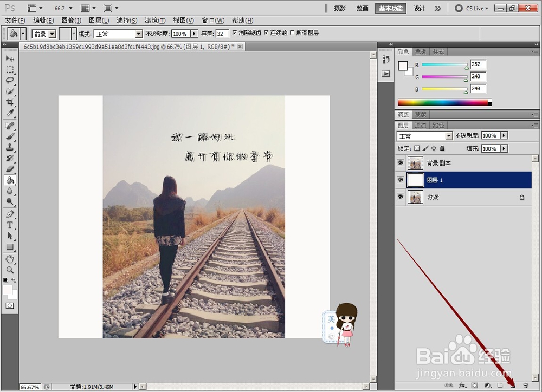This screenshot has height=392, width=542.
Task: Create new fill or adjustment layer
Action: click(487, 385)
